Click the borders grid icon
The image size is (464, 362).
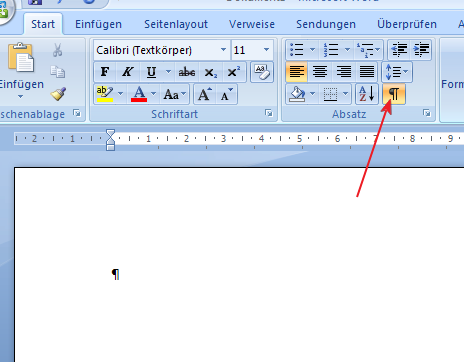(330, 94)
